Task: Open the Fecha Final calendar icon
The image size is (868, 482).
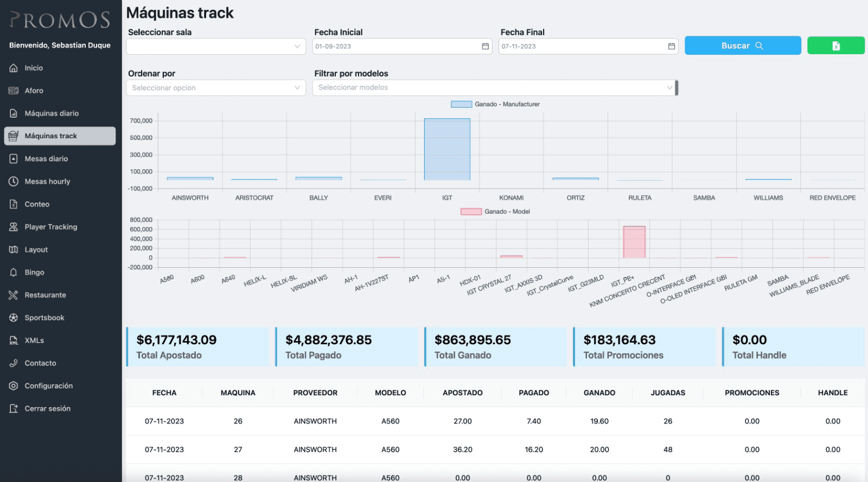Action: [671, 47]
